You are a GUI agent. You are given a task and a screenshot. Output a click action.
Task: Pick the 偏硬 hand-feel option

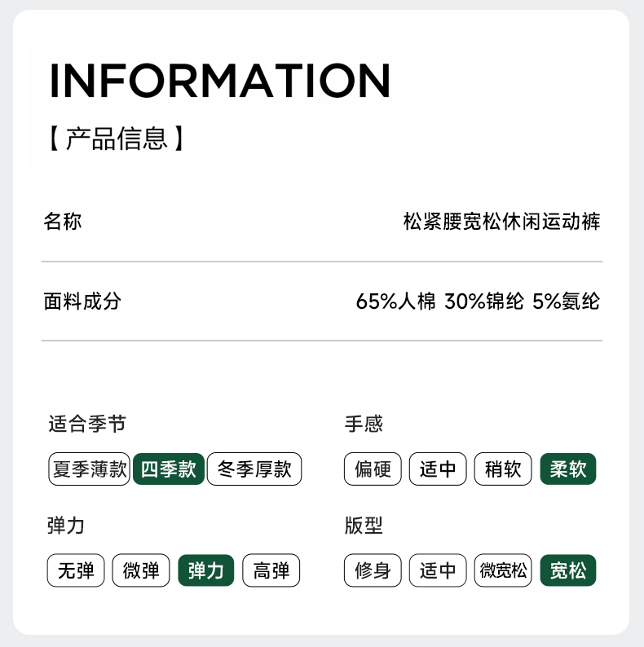point(373,469)
